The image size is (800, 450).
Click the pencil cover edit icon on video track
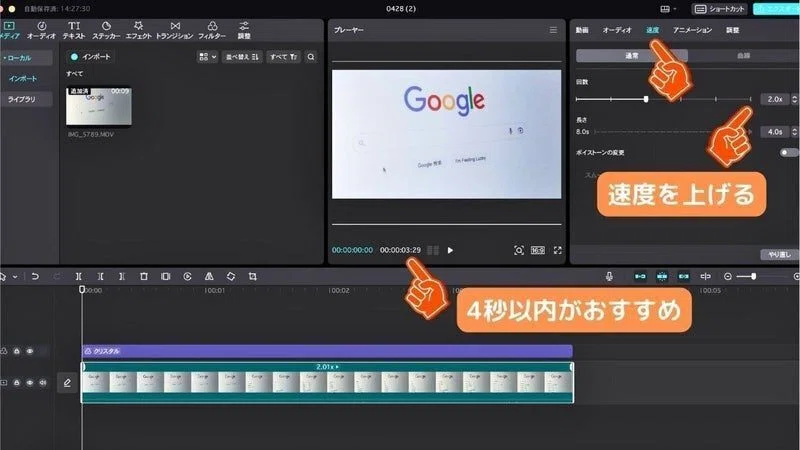point(67,383)
